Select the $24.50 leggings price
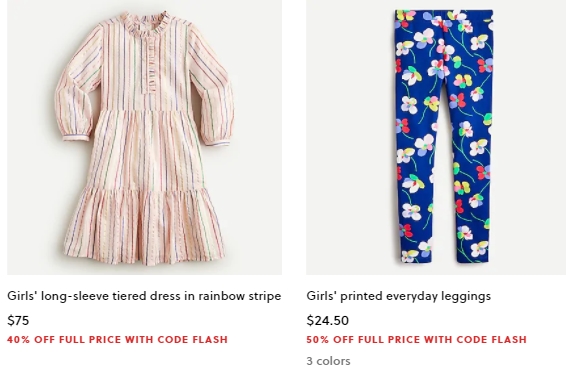 (327, 321)
